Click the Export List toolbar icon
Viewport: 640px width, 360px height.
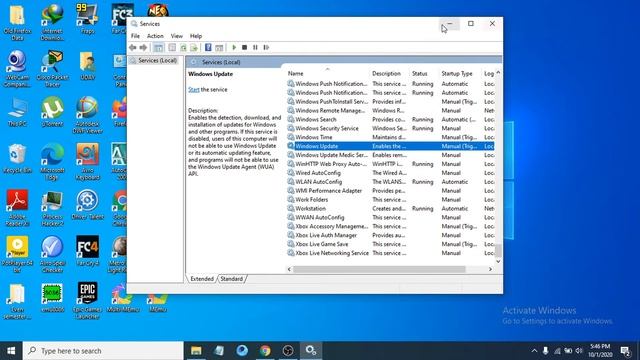[194, 48]
